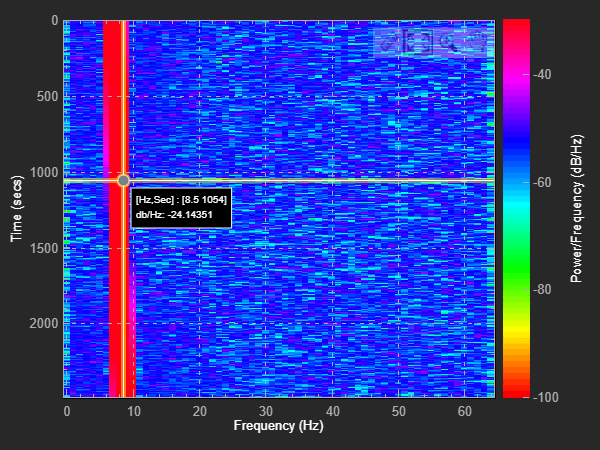Click the 60 tick on frequency axis

point(464,411)
